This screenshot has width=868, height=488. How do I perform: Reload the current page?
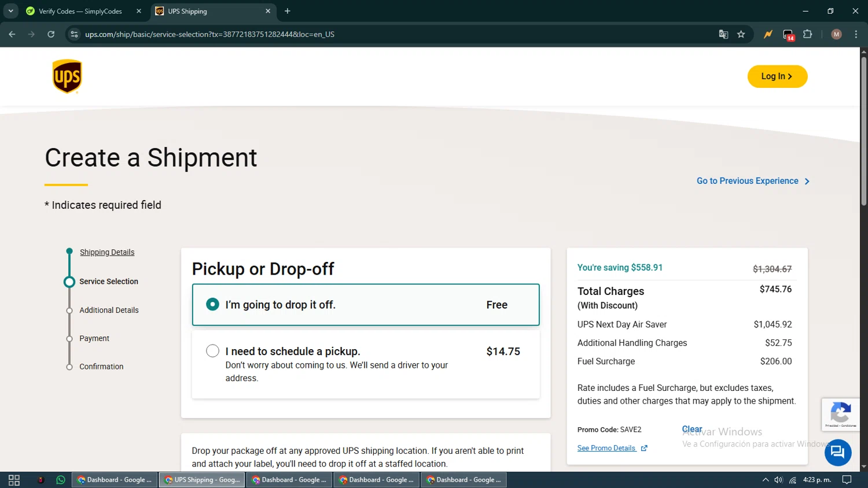(x=51, y=34)
